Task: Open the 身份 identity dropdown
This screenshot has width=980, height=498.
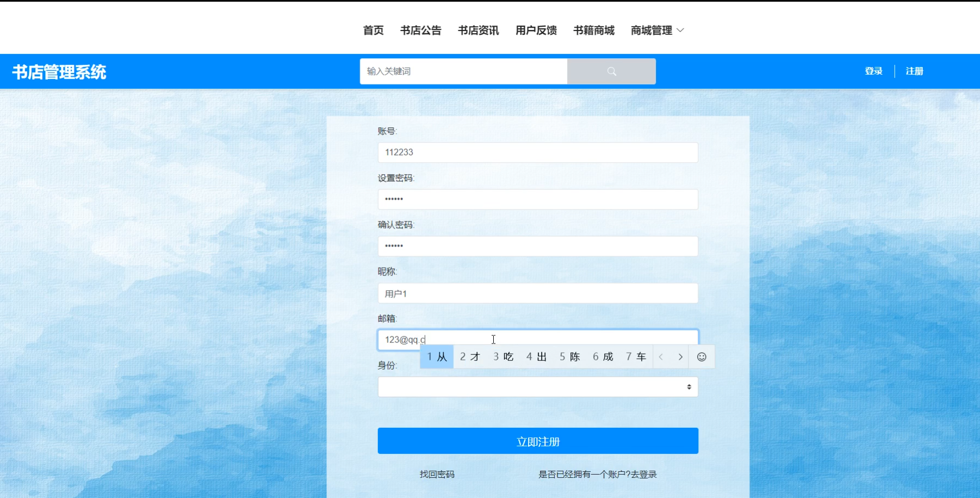Action: [538, 387]
